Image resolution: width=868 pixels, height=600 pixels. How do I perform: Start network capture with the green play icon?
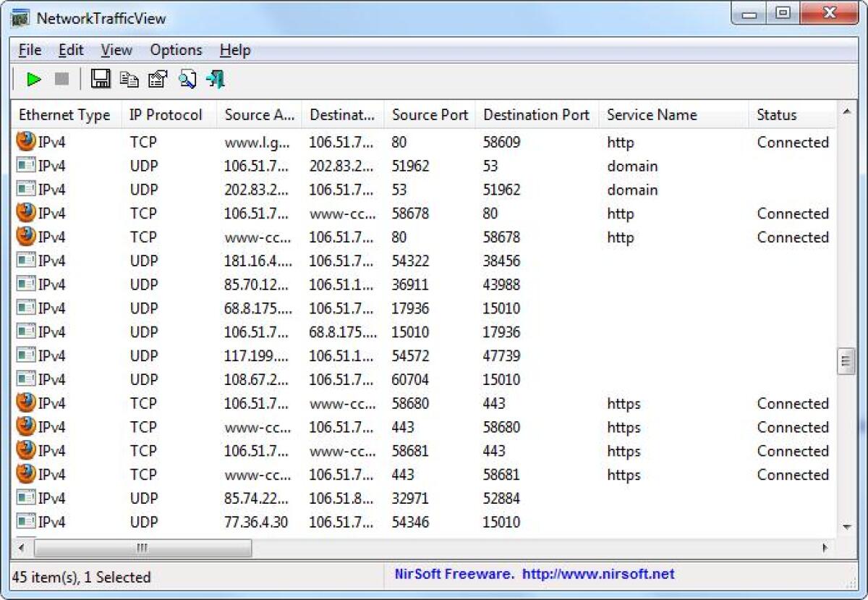(33, 79)
